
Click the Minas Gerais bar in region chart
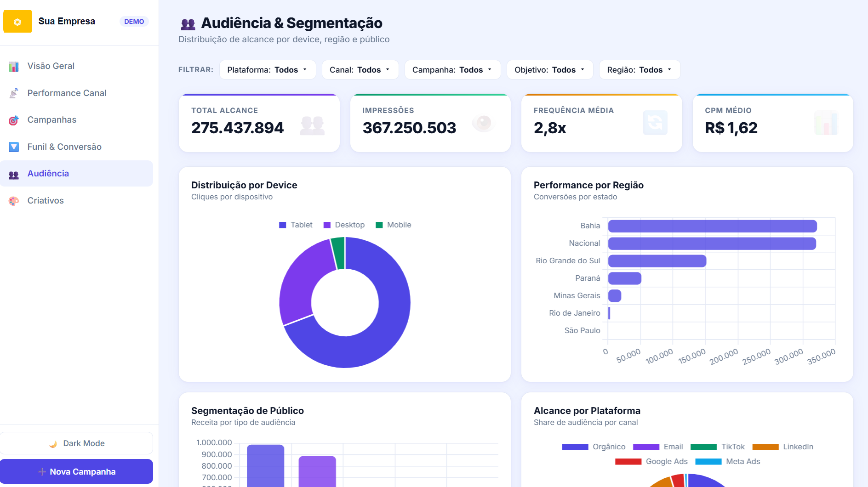click(x=615, y=296)
